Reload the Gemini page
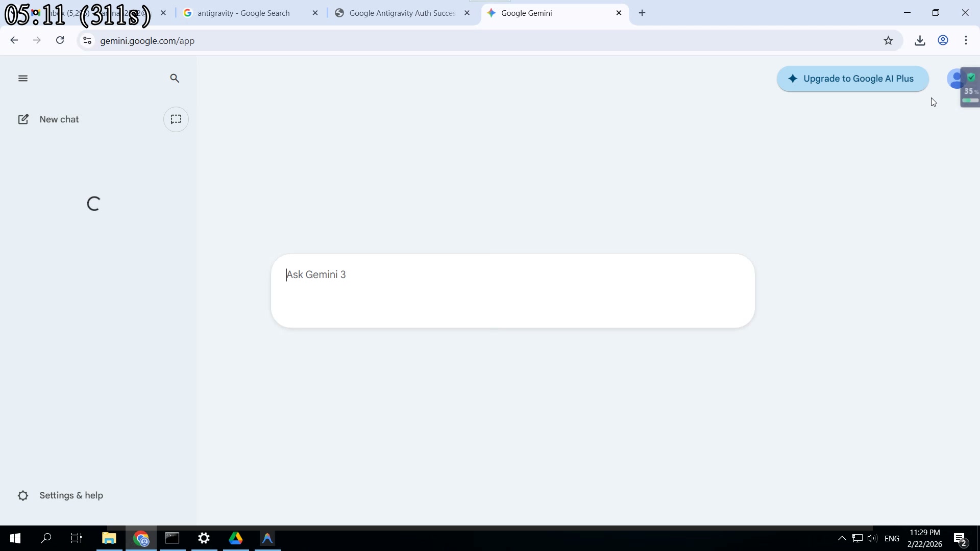This screenshot has height=551, width=980. pos(60,40)
